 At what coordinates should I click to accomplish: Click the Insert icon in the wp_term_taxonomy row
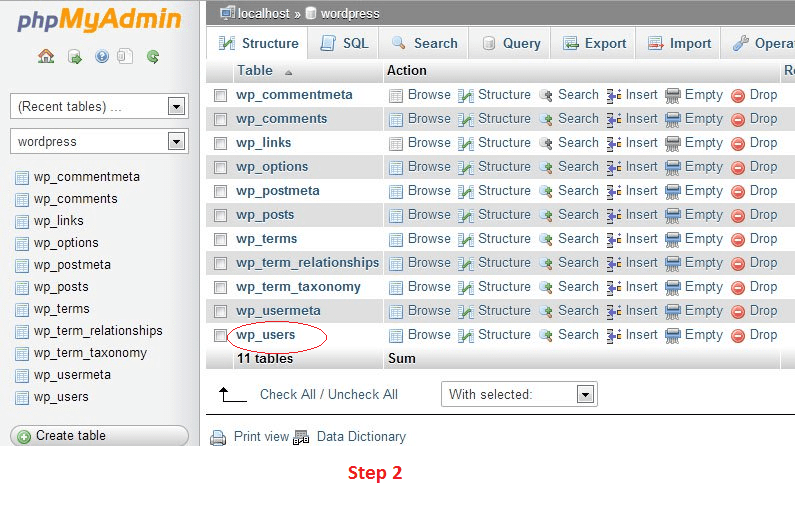coord(614,287)
